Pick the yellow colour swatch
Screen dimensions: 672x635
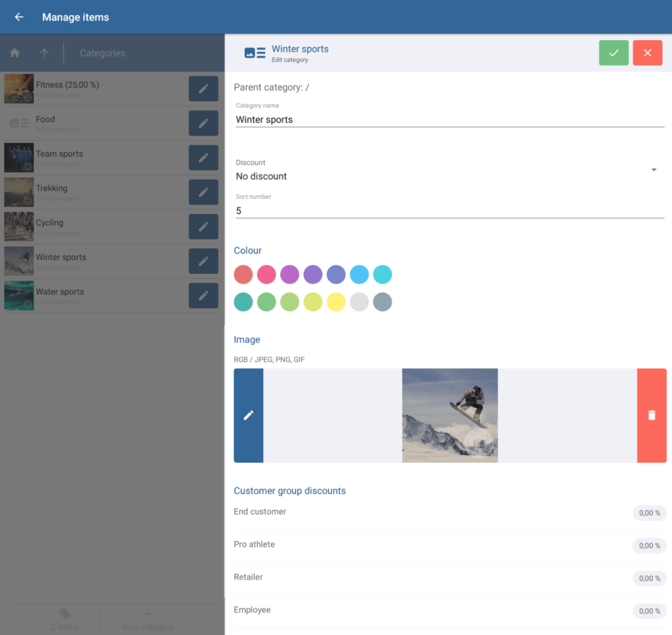click(x=336, y=302)
